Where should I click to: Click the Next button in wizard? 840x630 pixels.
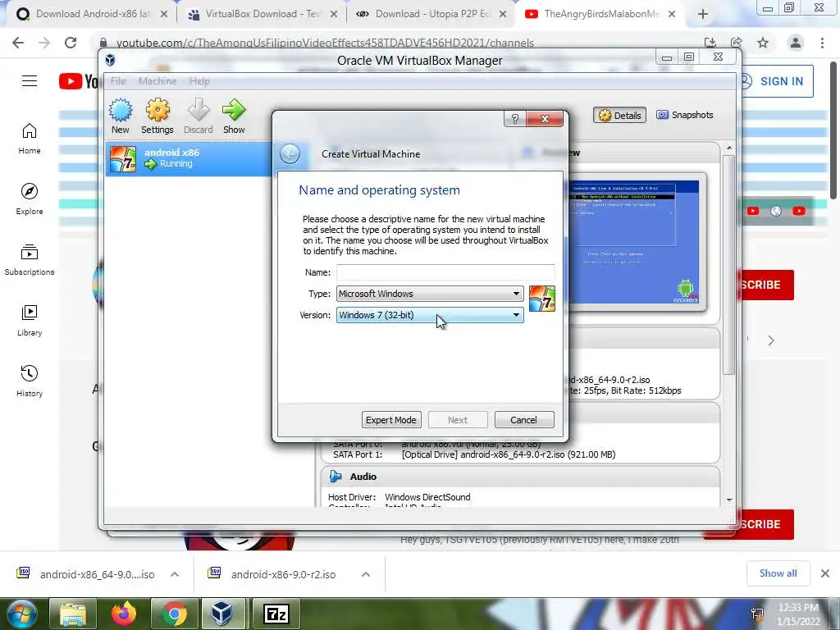point(458,420)
